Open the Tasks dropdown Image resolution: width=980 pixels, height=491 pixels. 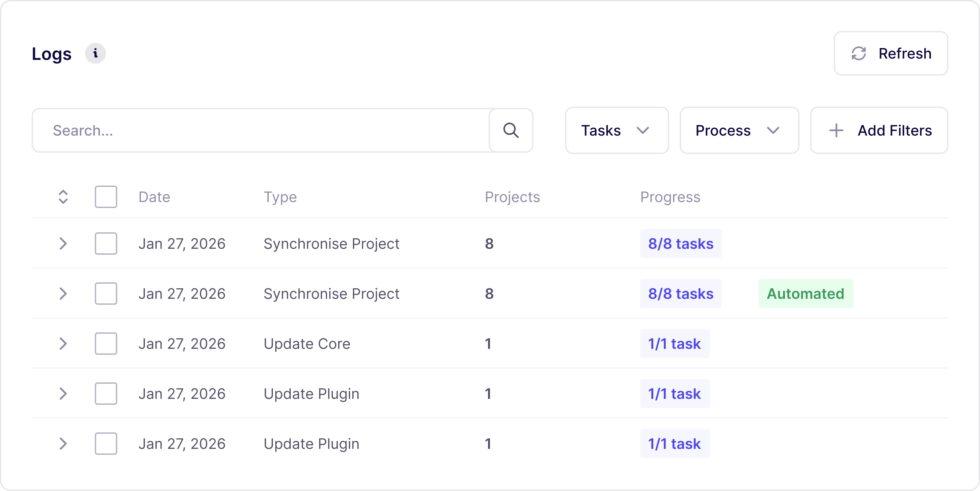coord(616,130)
